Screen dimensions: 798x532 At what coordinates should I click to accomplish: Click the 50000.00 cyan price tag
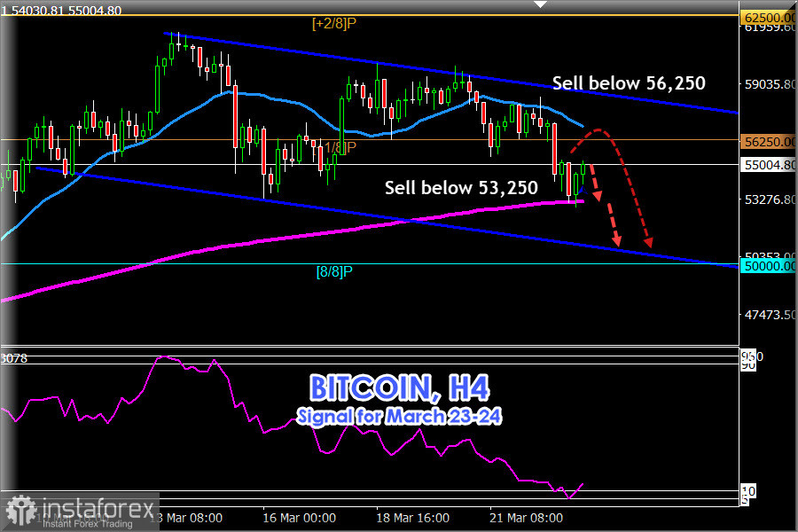tap(768, 266)
